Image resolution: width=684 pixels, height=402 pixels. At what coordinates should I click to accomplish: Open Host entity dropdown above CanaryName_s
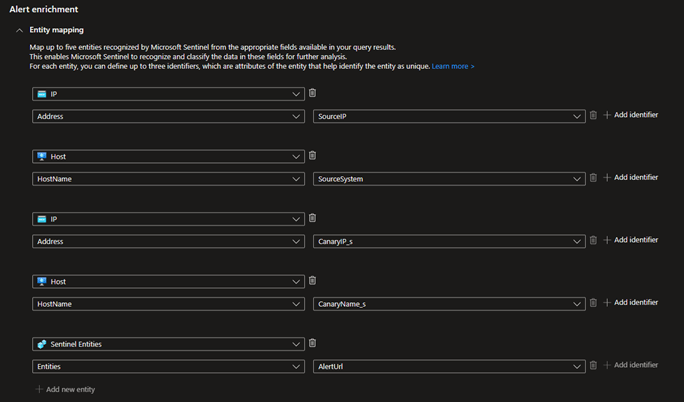(168, 282)
